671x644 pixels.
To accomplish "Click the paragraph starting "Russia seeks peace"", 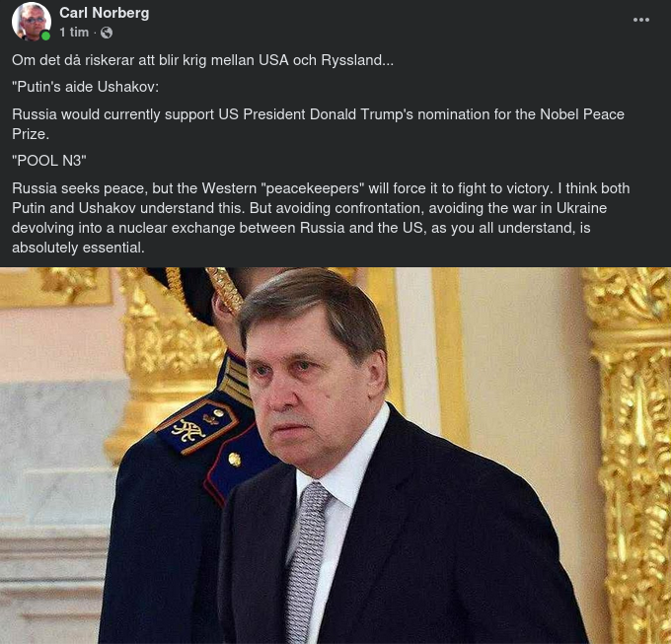I will tap(321, 217).
